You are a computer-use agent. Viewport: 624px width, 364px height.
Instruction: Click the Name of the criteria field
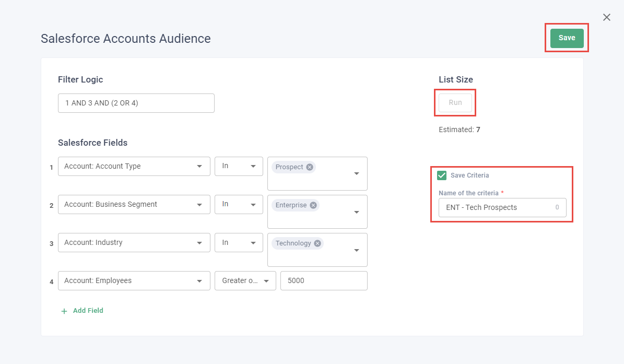tap(496, 207)
